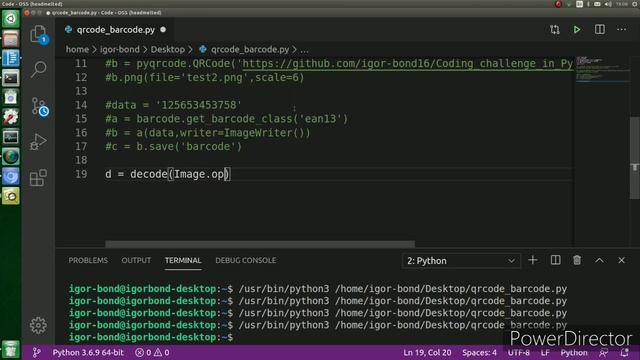Open the Explorer view in activity bar
The width and height of the screenshot is (640, 360).
39,34
